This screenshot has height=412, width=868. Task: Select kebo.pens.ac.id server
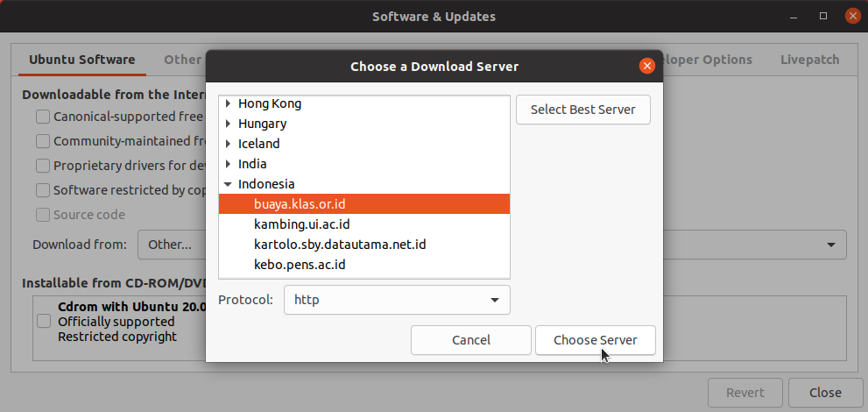point(364,264)
